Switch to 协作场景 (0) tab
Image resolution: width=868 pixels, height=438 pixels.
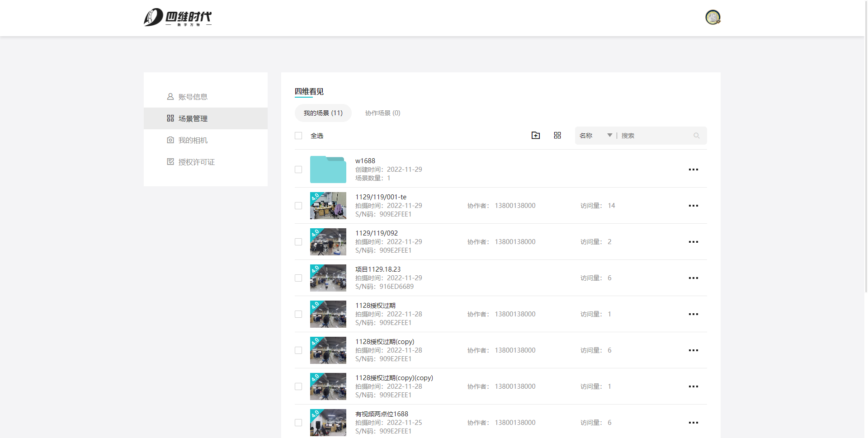click(x=382, y=113)
